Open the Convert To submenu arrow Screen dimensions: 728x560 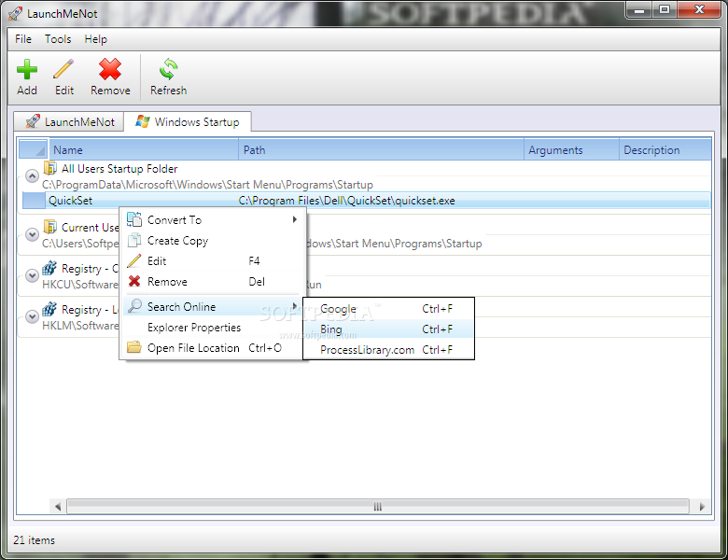pyautogui.click(x=294, y=219)
